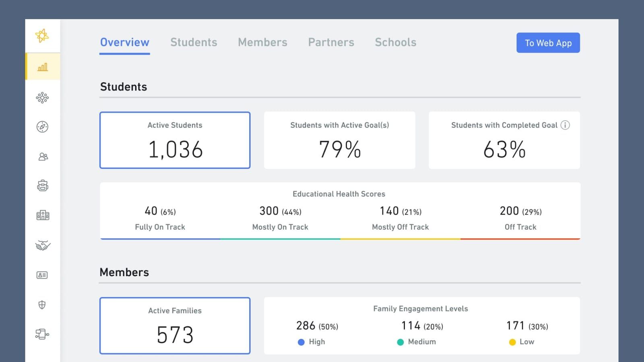Open the network hub icon in sidebar

42,97
